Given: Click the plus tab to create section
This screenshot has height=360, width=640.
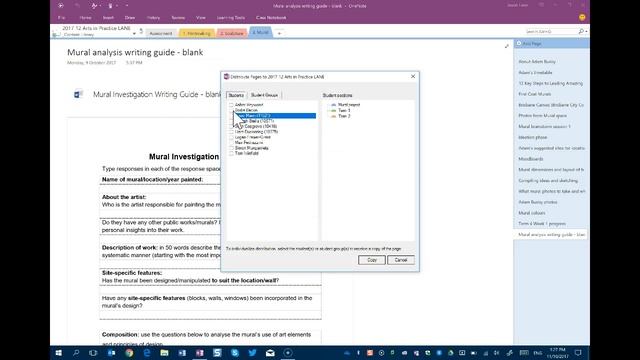Looking at the screenshot, I should [280, 33].
